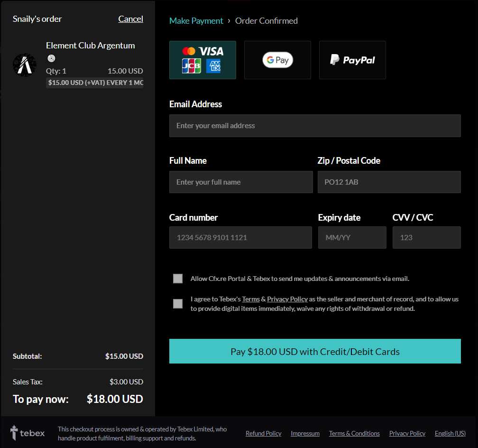Open the Terms & Conditions footer link
This screenshot has height=448, width=478.
(x=354, y=433)
